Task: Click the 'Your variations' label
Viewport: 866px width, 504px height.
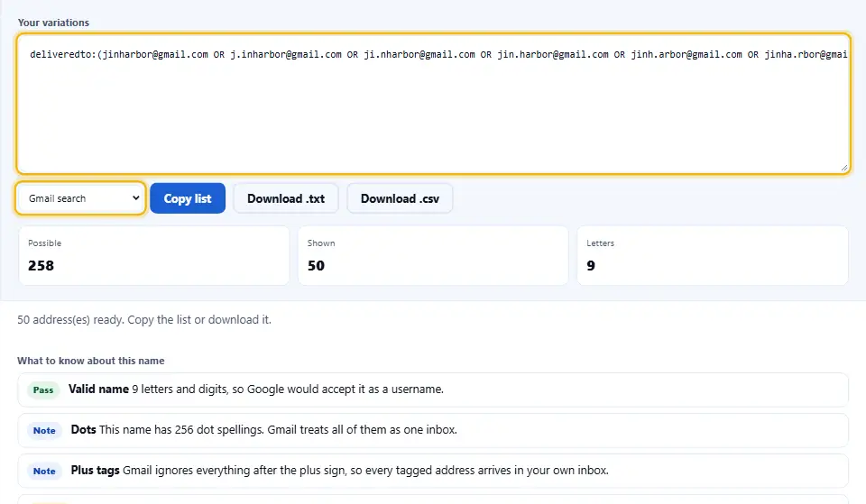Action: (x=53, y=23)
